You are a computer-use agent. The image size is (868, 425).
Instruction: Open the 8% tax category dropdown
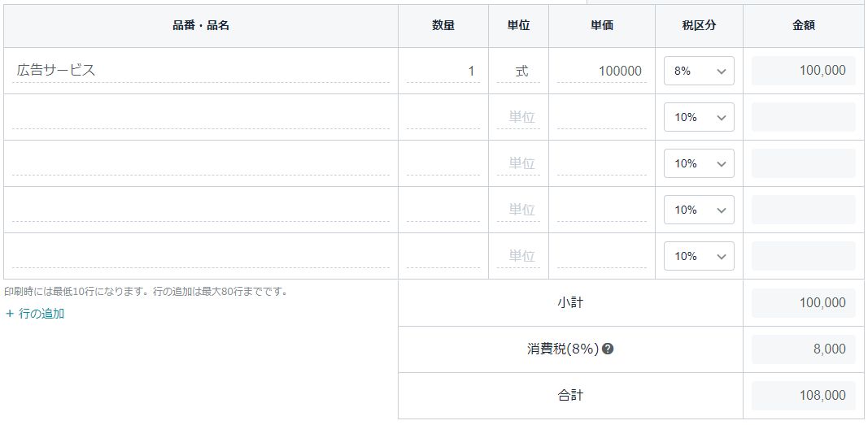tap(699, 71)
